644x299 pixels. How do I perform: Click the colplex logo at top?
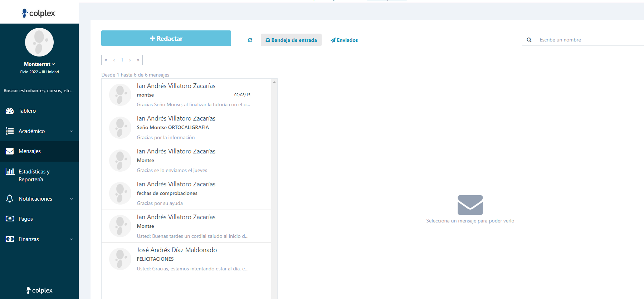(x=39, y=13)
